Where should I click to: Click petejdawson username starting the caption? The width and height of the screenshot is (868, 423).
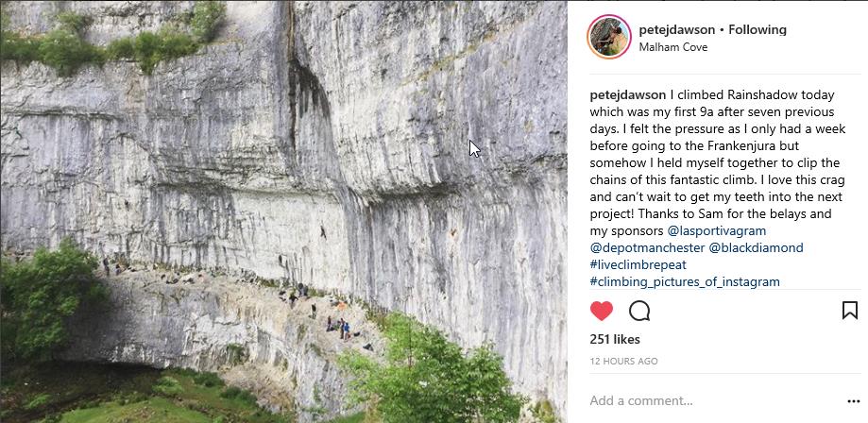(x=627, y=94)
